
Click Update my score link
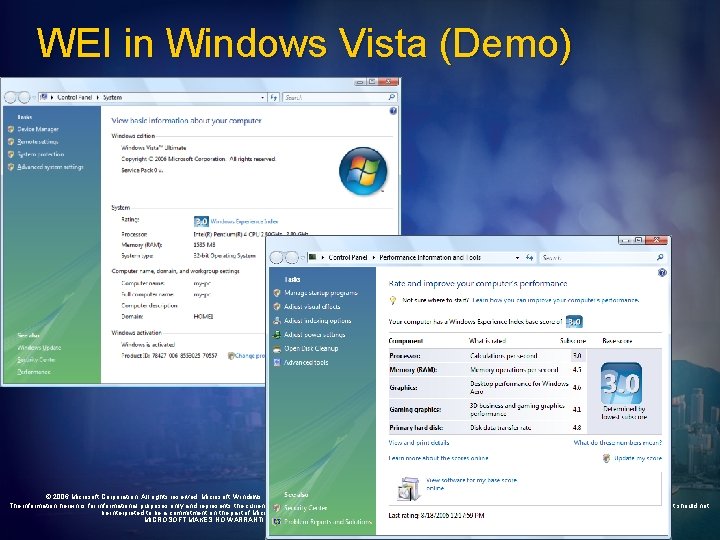pos(638,458)
